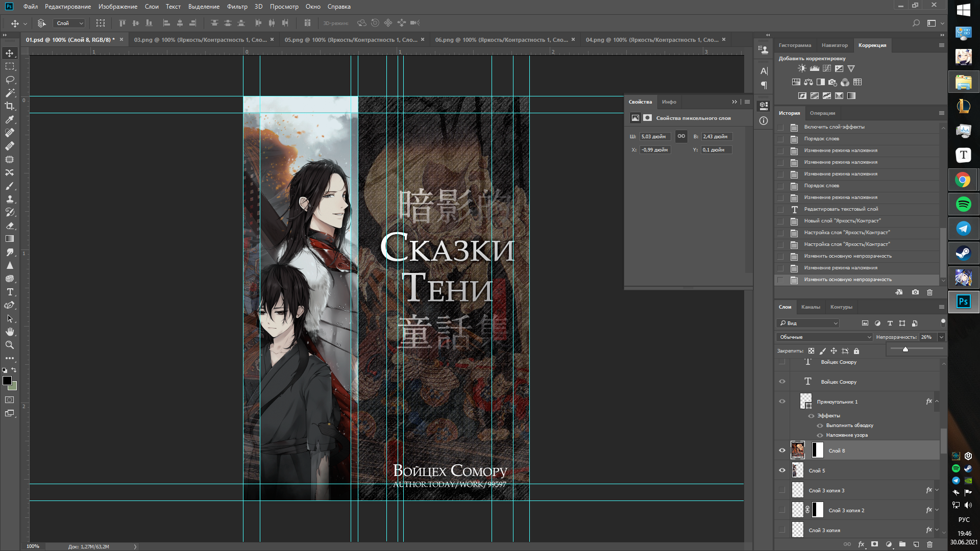The image size is (980, 551).
Task: Click the foreground color swatch
Action: point(7,381)
